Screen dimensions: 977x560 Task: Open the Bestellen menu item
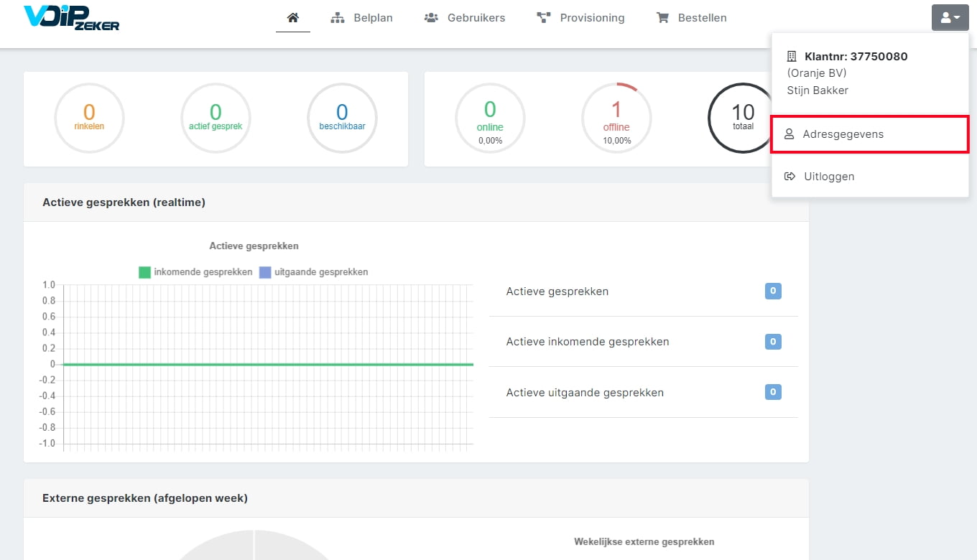691,18
